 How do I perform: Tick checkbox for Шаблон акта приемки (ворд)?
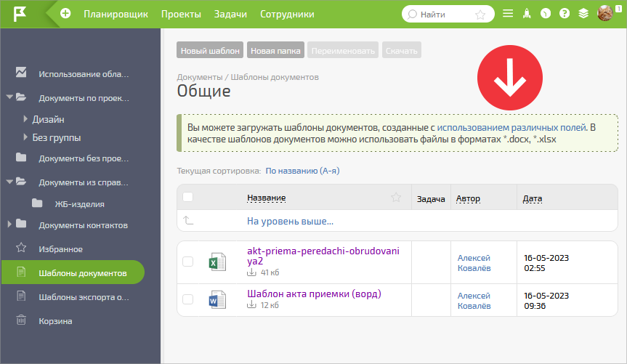coord(188,299)
